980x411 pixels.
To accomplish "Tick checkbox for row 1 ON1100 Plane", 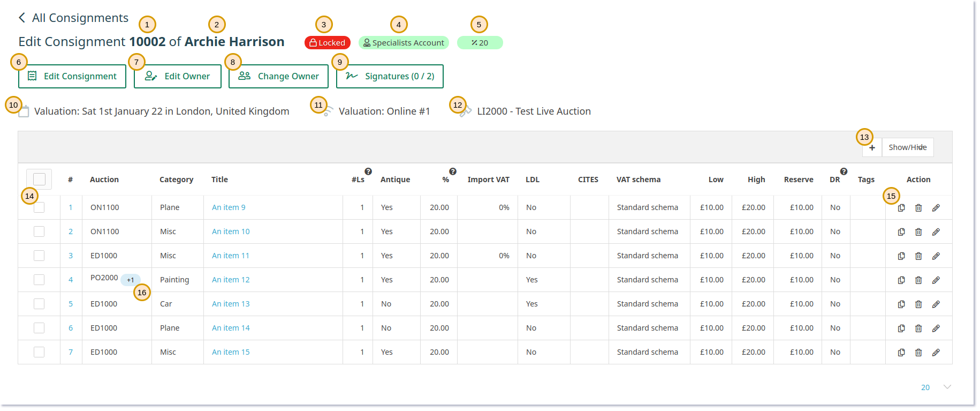I will (x=39, y=207).
